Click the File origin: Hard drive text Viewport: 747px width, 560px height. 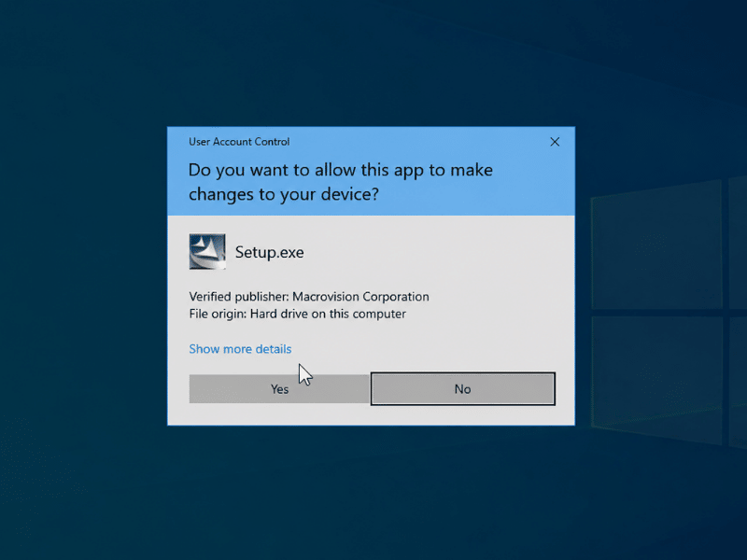tap(297, 315)
